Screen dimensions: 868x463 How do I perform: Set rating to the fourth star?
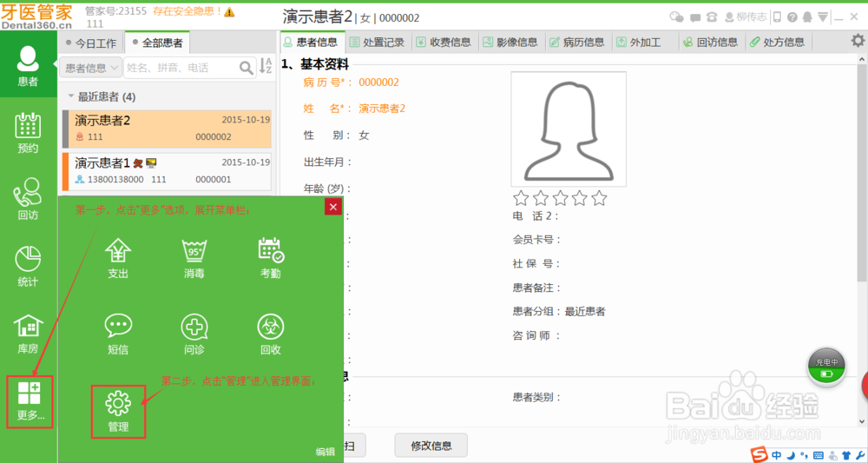(580, 198)
